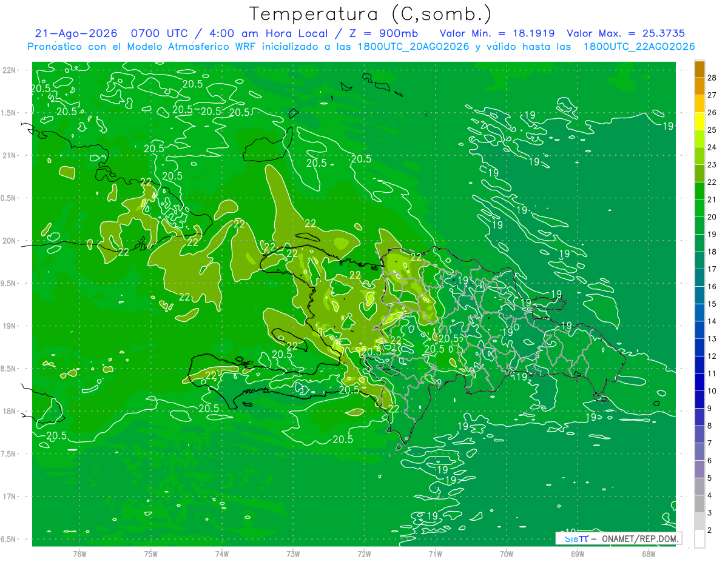Select the "Z = 900mb" pressure level text
The width and height of the screenshot is (728, 562).
383,34
